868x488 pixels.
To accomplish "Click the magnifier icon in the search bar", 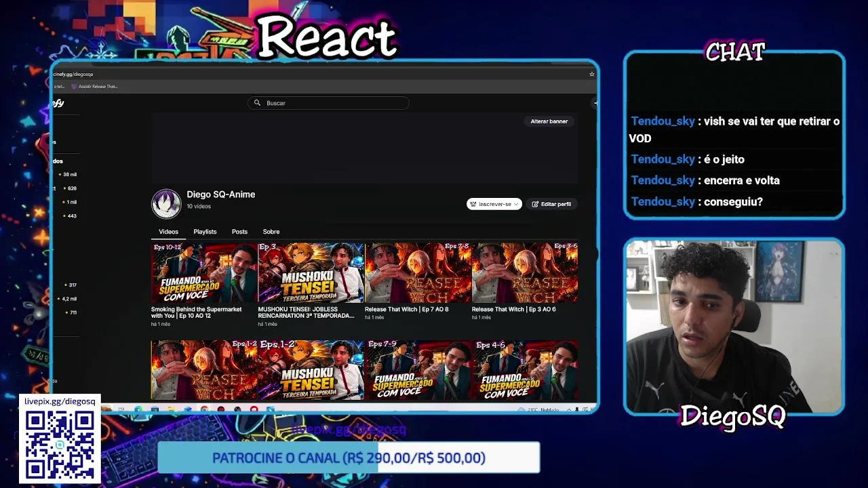I will [x=257, y=103].
